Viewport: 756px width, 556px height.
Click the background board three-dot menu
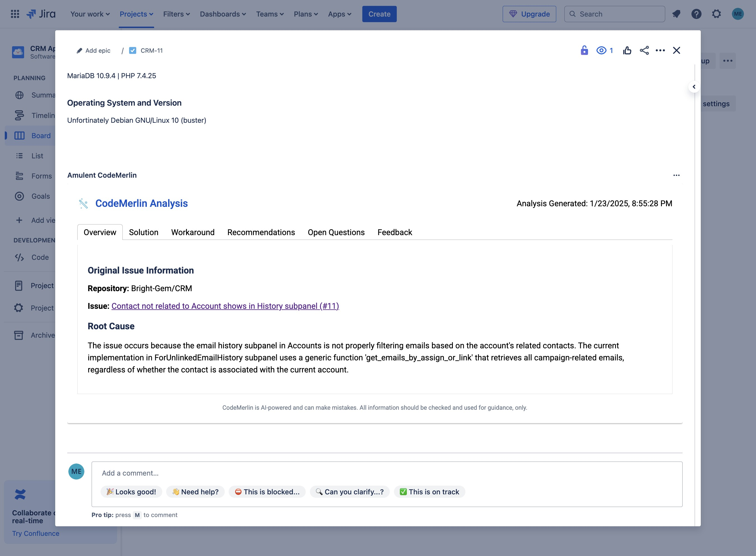tap(728, 61)
